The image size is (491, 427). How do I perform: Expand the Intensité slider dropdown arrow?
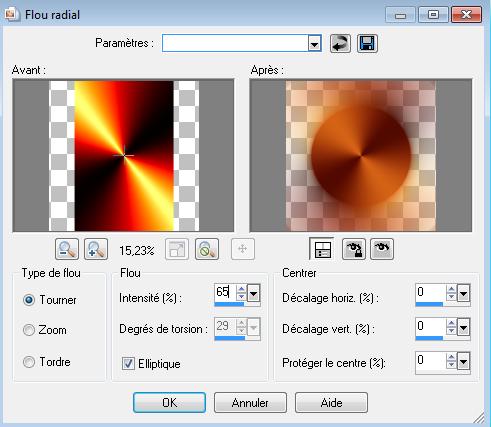254,294
